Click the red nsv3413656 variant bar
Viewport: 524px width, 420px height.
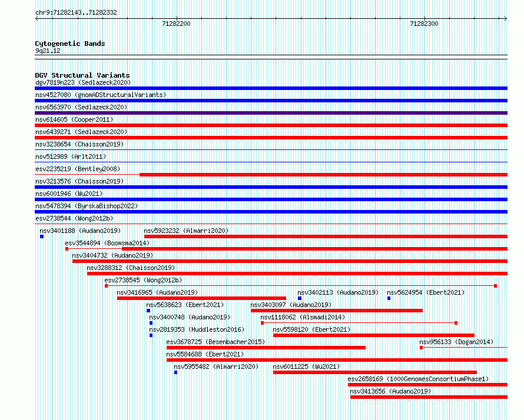[x=429, y=397]
